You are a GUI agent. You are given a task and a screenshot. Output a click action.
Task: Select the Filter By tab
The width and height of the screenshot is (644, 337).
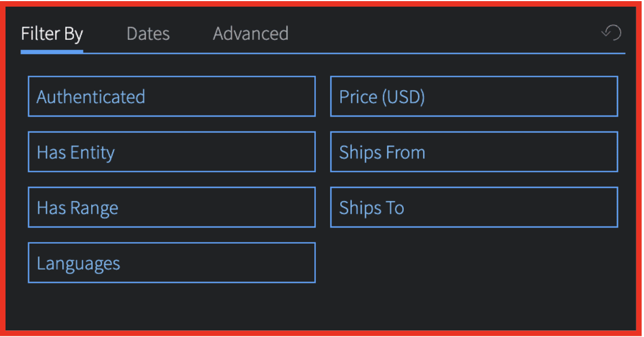point(52,34)
